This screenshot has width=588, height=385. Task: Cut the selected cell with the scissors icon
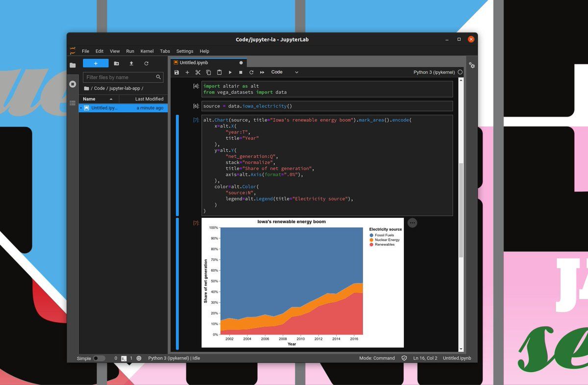coord(198,73)
